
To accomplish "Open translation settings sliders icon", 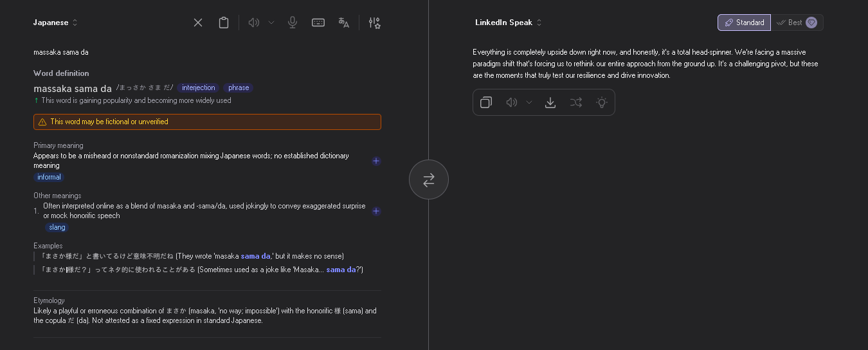I will click(375, 23).
